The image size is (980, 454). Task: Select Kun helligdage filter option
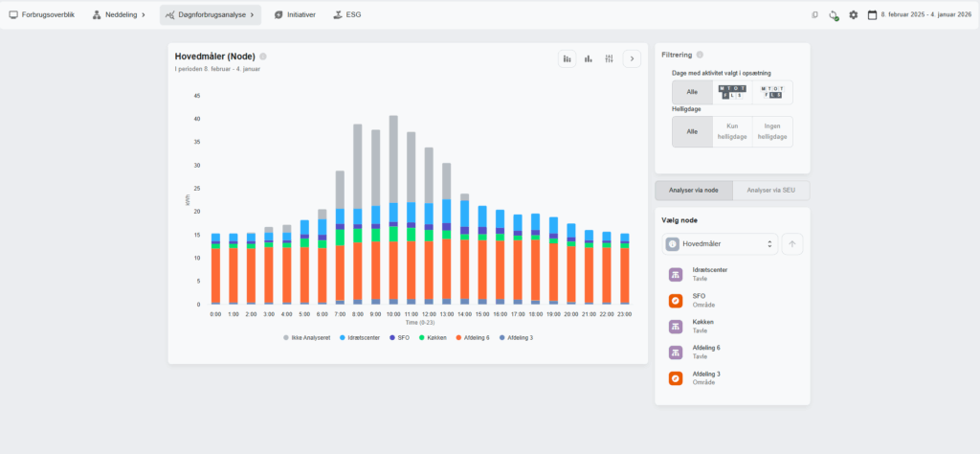[732, 131]
